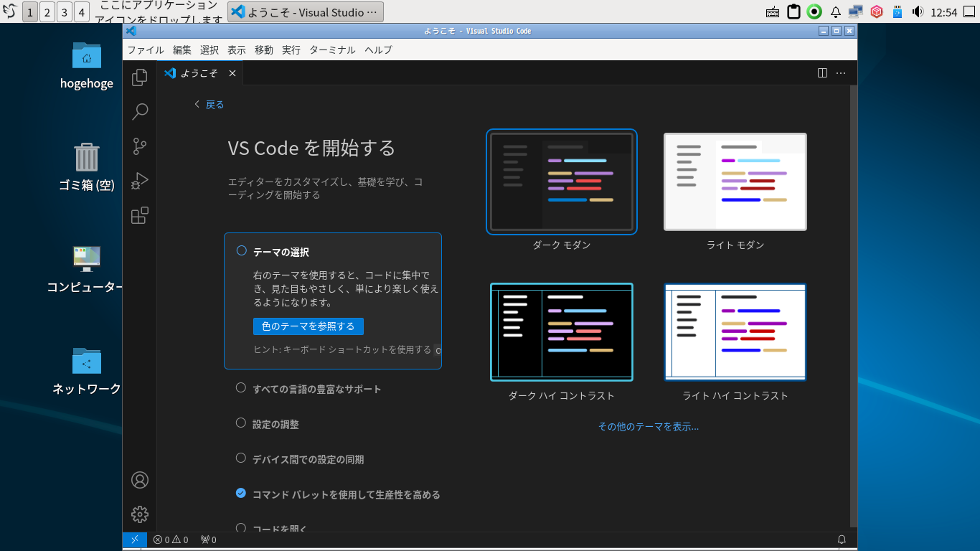
Task: Toggle the テーマの選択 step circle
Action: point(241,251)
